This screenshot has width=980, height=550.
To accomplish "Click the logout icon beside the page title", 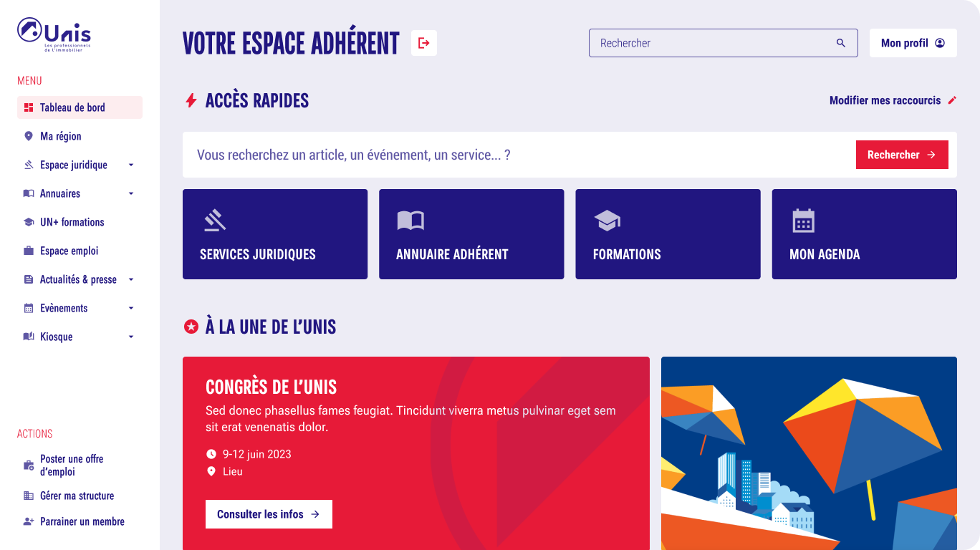I will coord(424,43).
